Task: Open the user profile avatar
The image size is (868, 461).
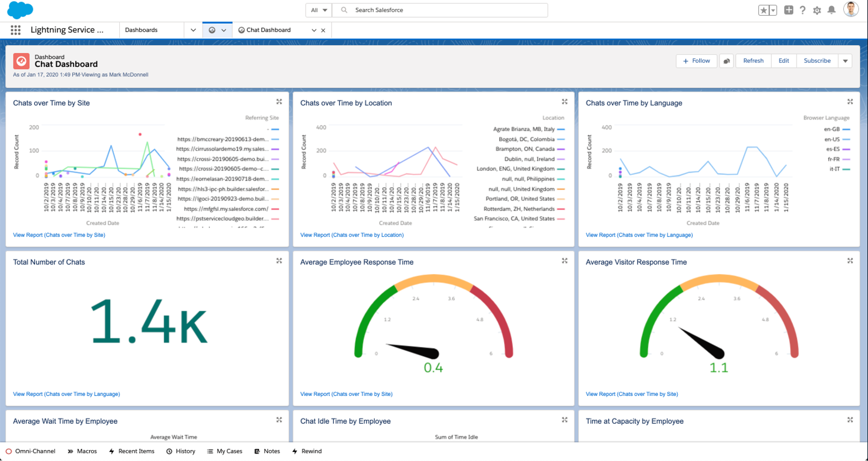Action: (851, 9)
